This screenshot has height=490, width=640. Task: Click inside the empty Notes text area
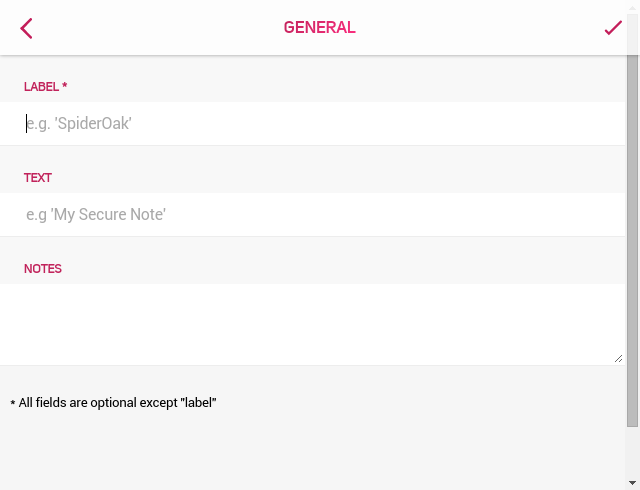click(312, 324)
